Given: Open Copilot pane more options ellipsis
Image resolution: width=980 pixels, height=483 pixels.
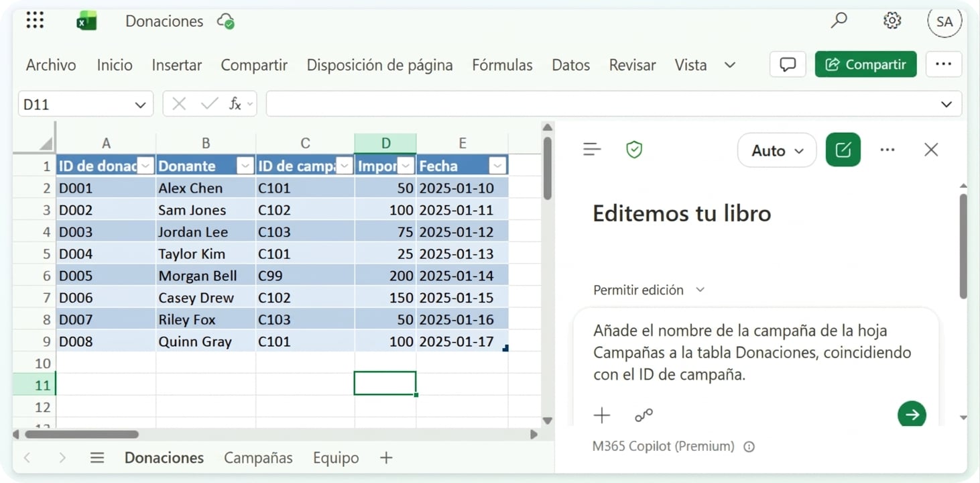Looking at the screenshot, I should point(887,150).
